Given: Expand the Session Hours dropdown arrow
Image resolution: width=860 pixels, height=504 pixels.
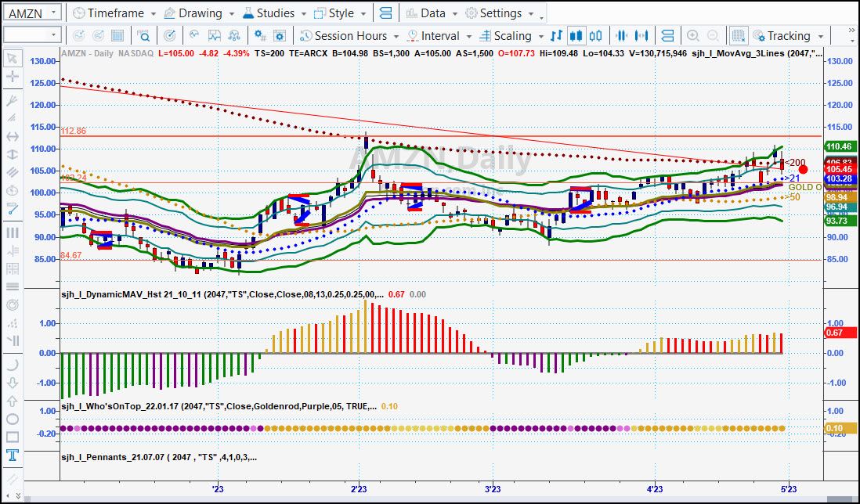Looking at the screenshot, I should (396, 37).
